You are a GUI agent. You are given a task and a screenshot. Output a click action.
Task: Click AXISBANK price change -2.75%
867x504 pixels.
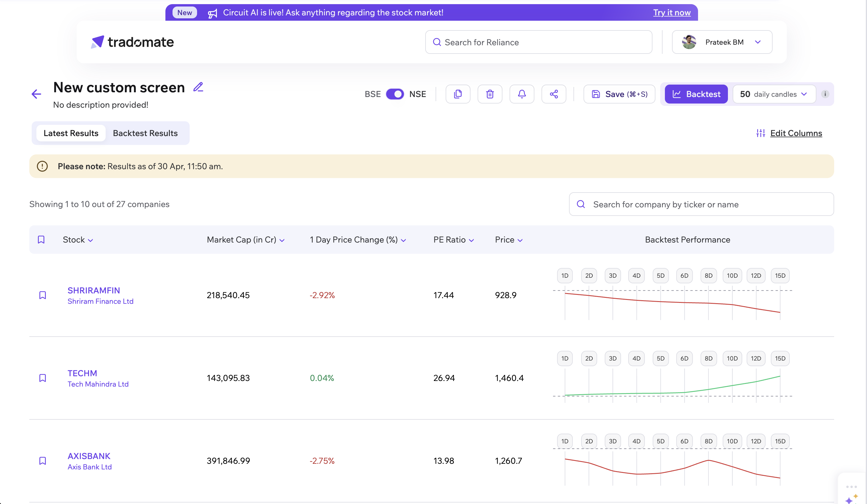pos(322,461)
